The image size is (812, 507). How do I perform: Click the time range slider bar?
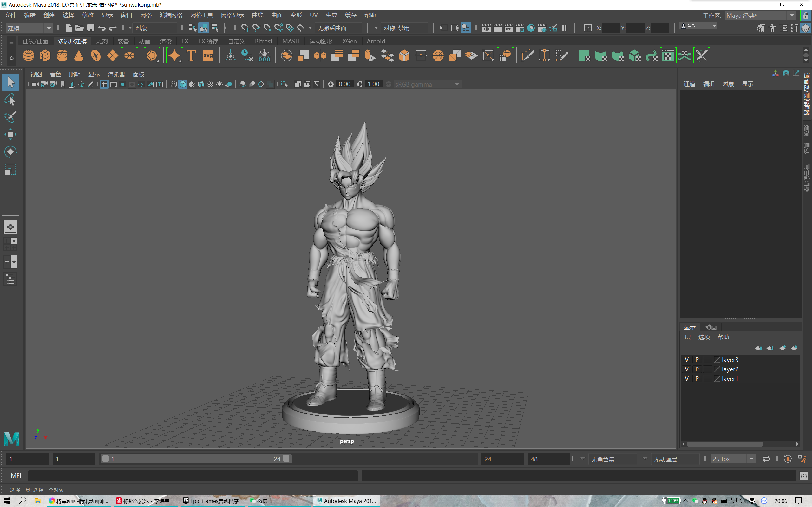point(196,459)
